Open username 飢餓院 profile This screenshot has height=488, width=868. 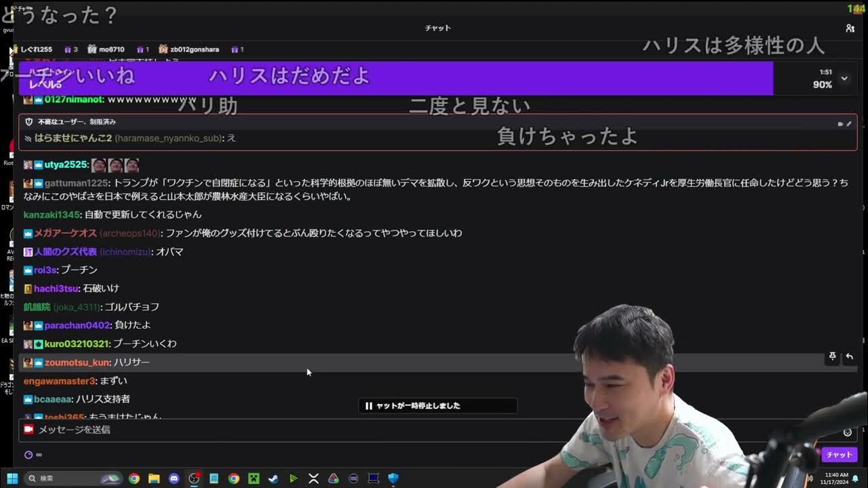tap(37, 307)
